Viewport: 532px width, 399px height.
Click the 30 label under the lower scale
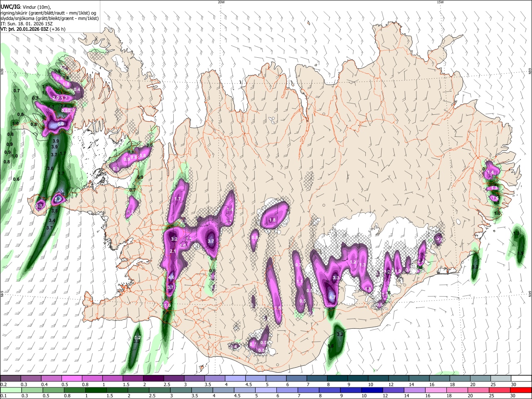513,396
